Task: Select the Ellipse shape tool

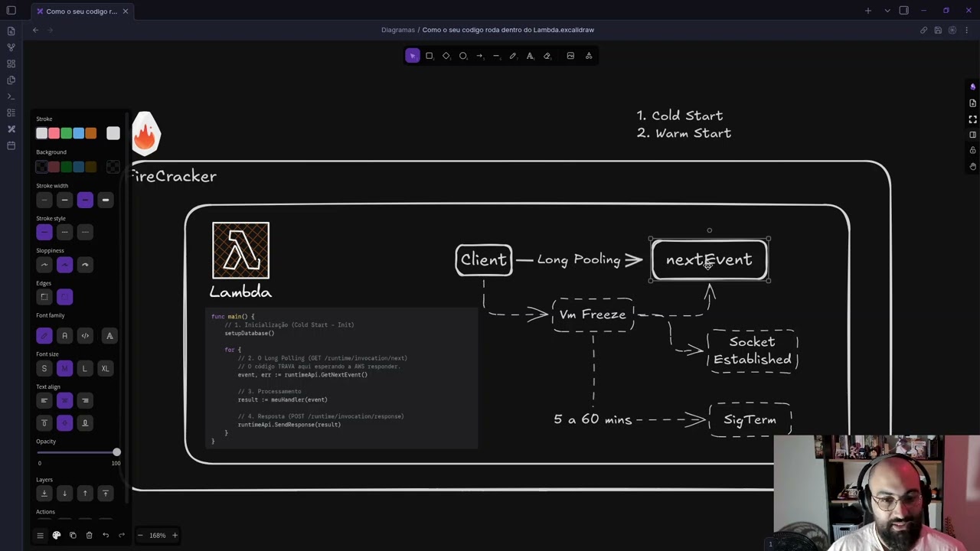Action: [x=463, y=56]
